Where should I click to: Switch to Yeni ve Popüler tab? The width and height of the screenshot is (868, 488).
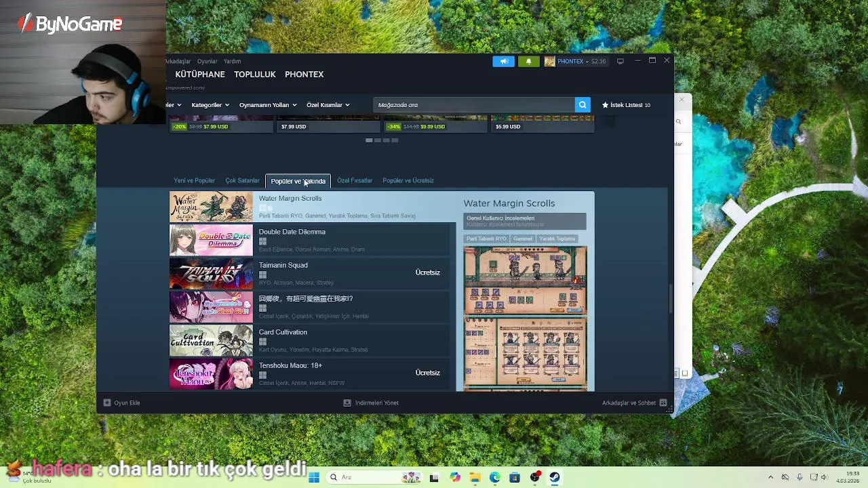[x=195, y=181]
